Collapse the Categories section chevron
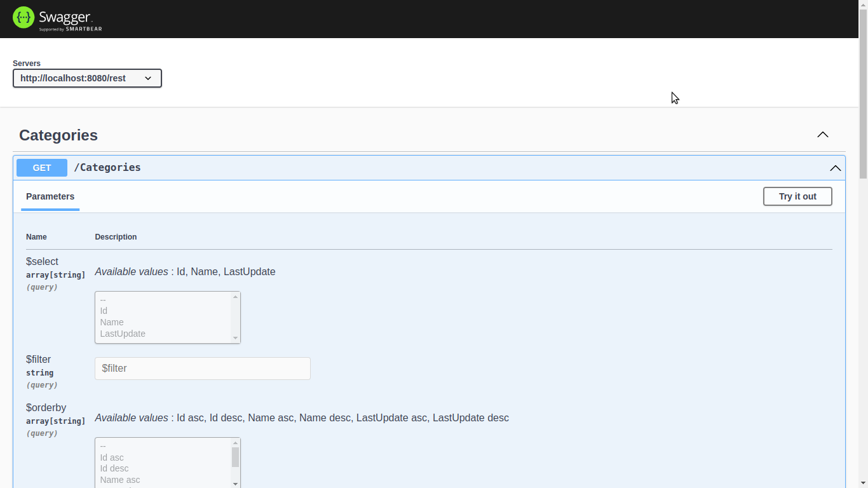 click(x=822, y=135)
